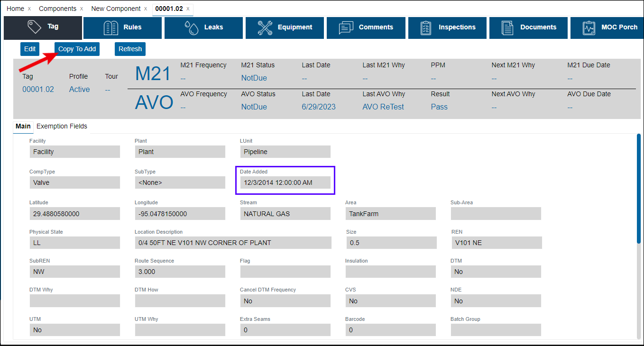This screenshot has height=346, width=644.
Task: Close the 00001.02 tab
Action: [x=188, y=9]
